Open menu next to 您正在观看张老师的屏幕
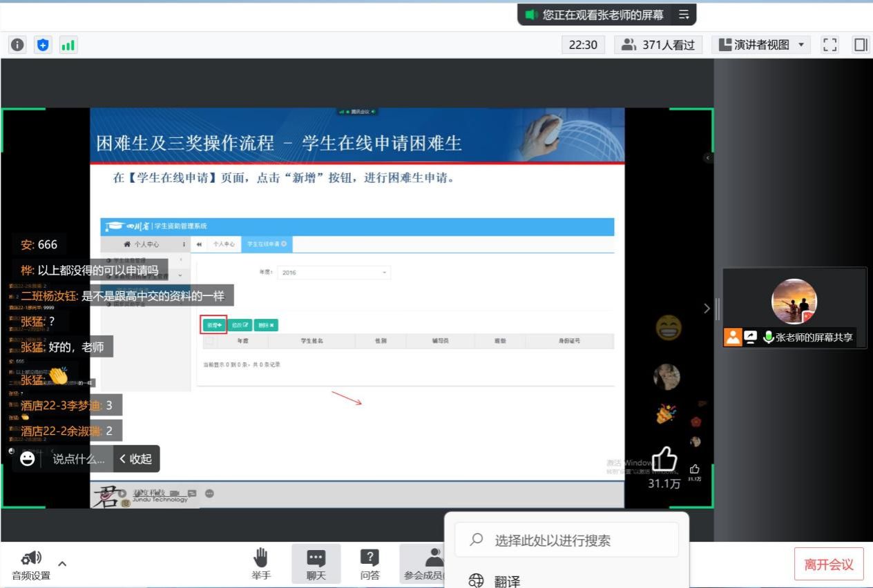 pyautogui.click(x=684, y=14)
